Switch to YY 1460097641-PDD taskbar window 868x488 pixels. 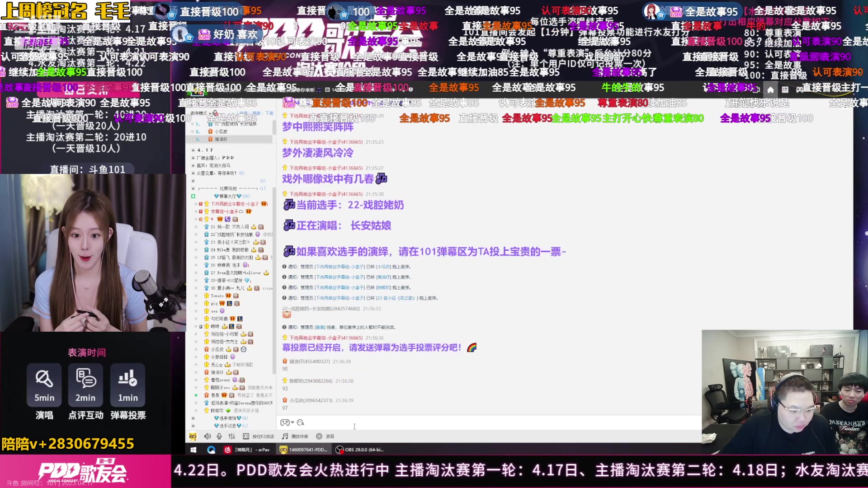(303, 450)
